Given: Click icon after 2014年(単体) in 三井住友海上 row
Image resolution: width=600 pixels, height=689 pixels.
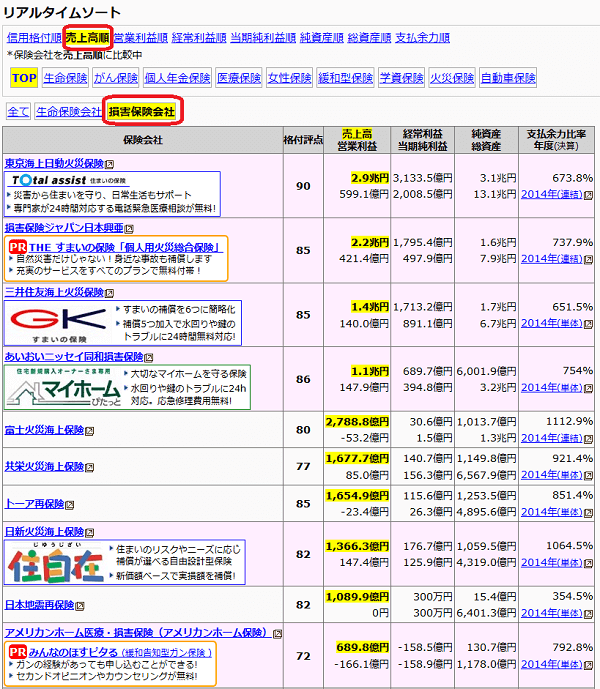Looking at the screenshot, I should (588, 324).
